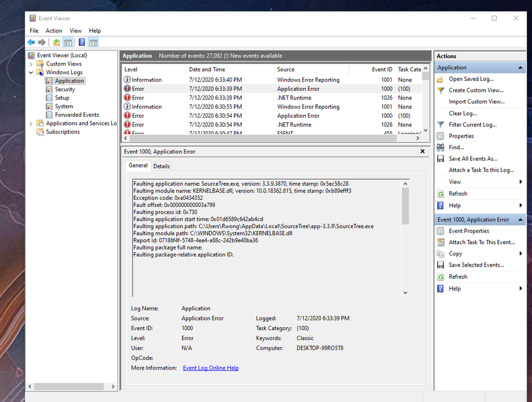
Task: Click Attach a Task To this Log
Action: (x=481, y=170)
